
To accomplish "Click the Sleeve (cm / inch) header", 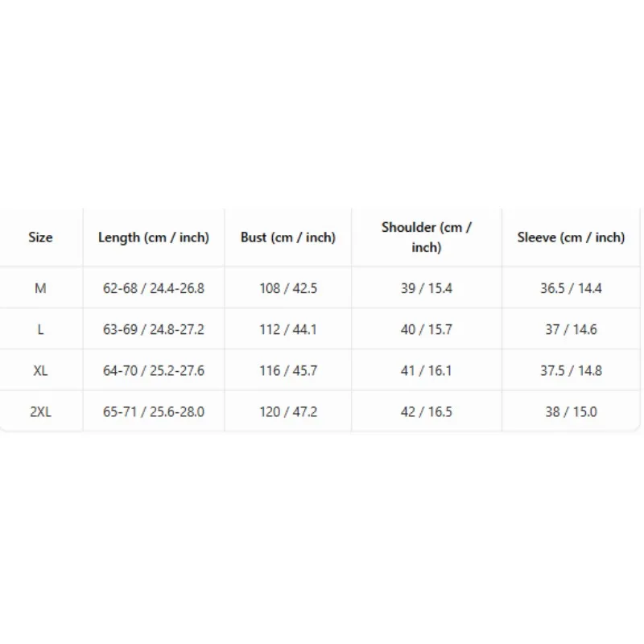I will (x=571, y=237).
